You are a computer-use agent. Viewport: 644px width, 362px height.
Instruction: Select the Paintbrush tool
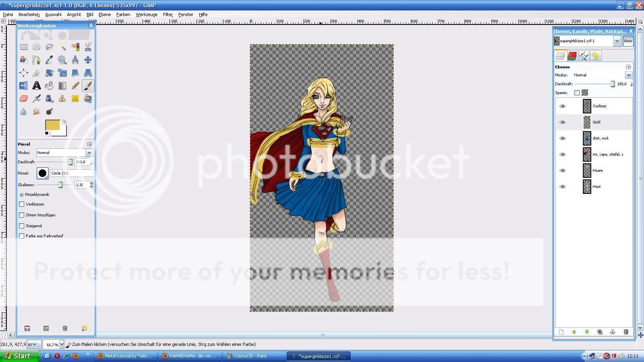pyautogui.click(x=88, y=86)
